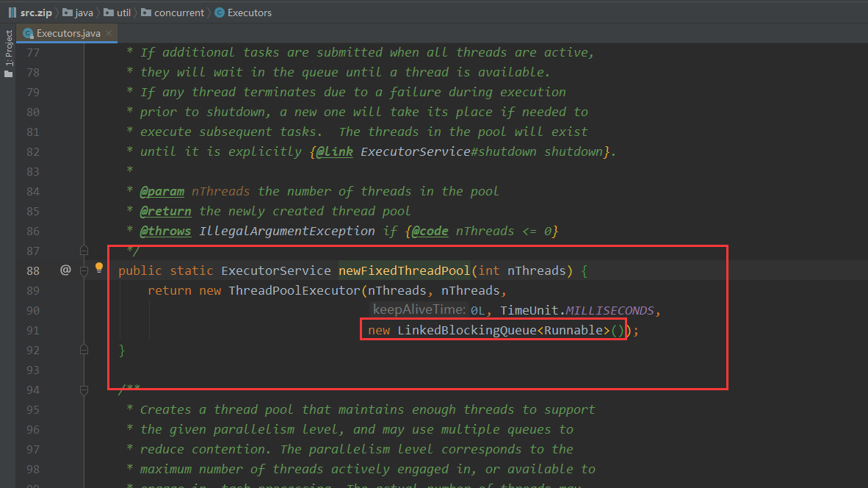Click MILLISECONDS on line 90
Image resolution: width=868 pixels, height=488 pixels.
(610, 311)
